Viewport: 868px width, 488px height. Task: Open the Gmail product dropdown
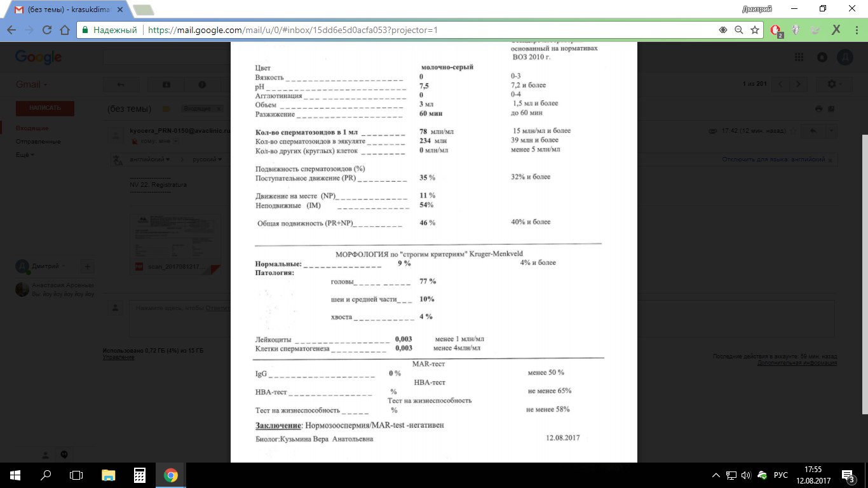tap(31, 85)
